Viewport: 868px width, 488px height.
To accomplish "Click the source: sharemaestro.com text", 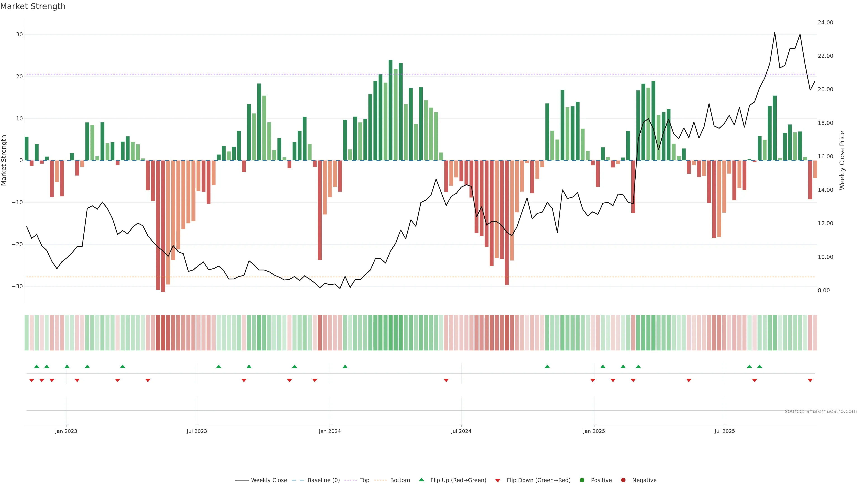I will (821, 411).
